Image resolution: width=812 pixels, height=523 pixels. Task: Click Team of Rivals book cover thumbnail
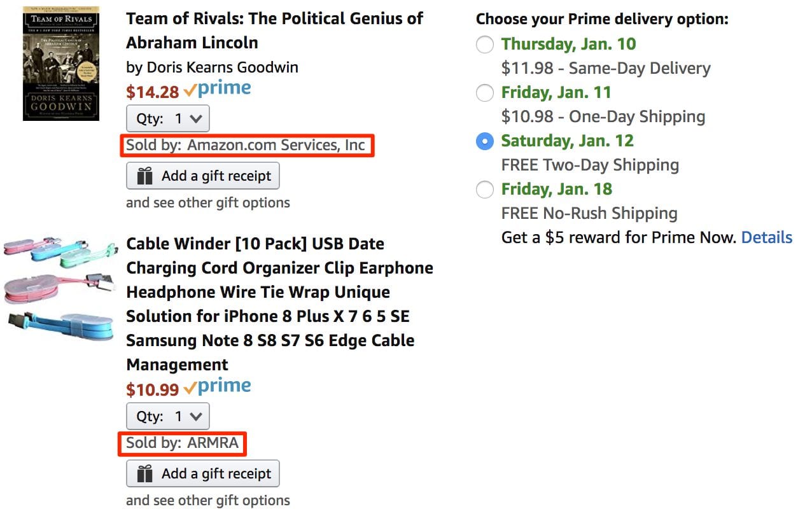pos(61,64)
